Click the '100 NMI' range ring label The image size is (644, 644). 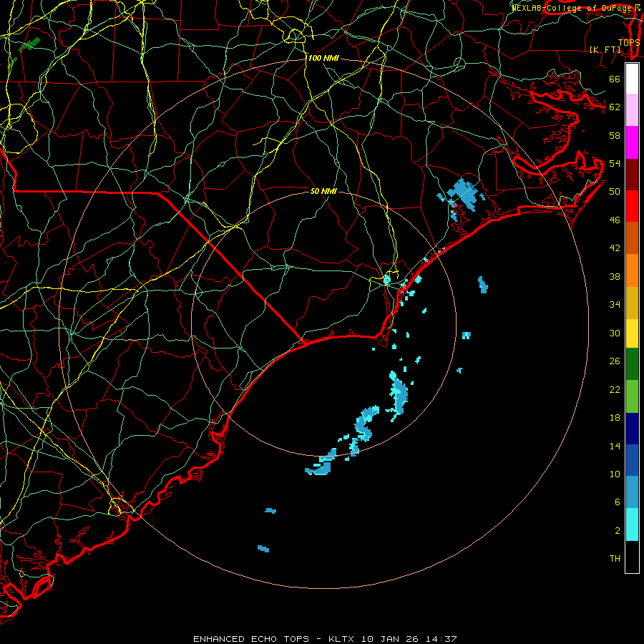[323, 59]
